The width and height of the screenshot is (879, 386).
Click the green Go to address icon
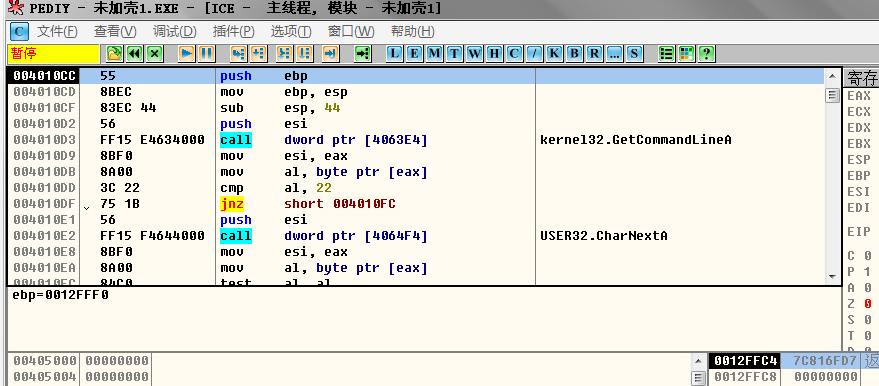(x=363, y=54)
